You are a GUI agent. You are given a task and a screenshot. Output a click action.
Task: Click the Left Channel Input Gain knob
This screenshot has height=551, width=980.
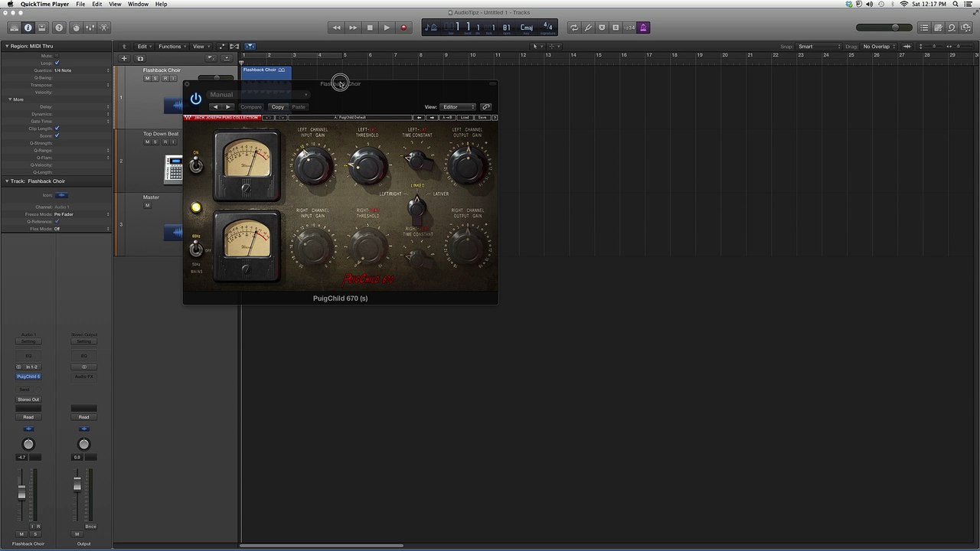[313, 165]
